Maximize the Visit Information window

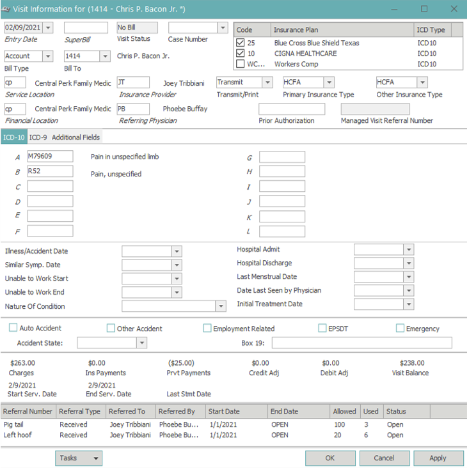424,9
